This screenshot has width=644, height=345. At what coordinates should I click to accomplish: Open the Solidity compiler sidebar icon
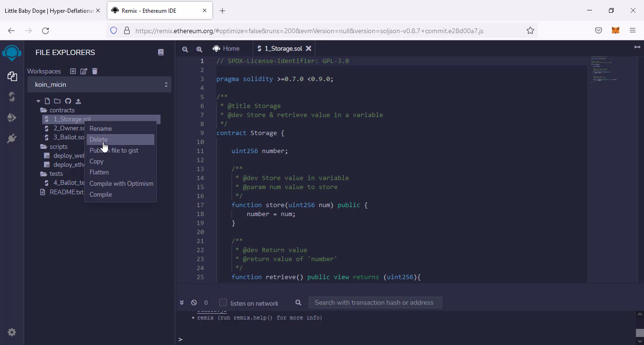[x=12, y=97]
